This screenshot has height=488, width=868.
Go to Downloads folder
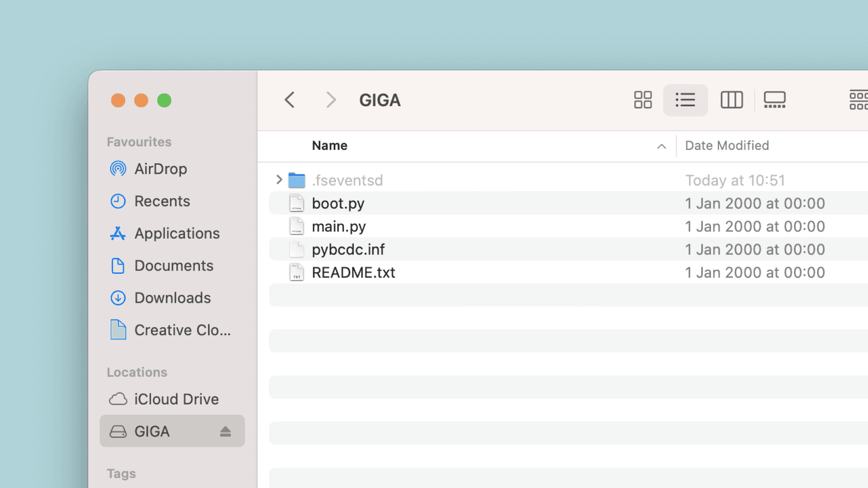tap(172, 298)
